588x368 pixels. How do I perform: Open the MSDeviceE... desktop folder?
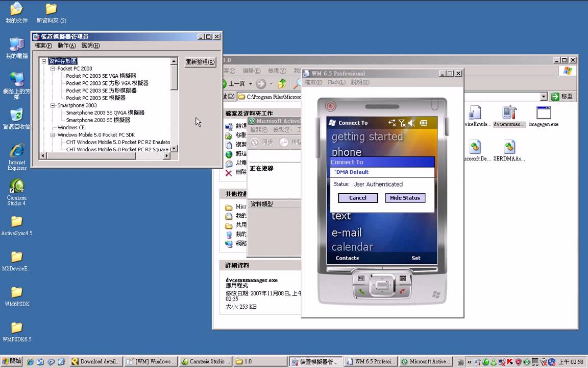click(x=16, y=261)
